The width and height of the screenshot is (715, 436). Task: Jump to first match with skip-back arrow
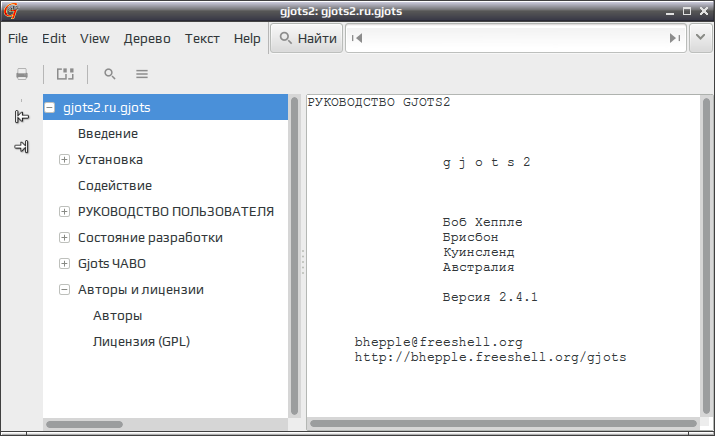(x=357, y=38)
